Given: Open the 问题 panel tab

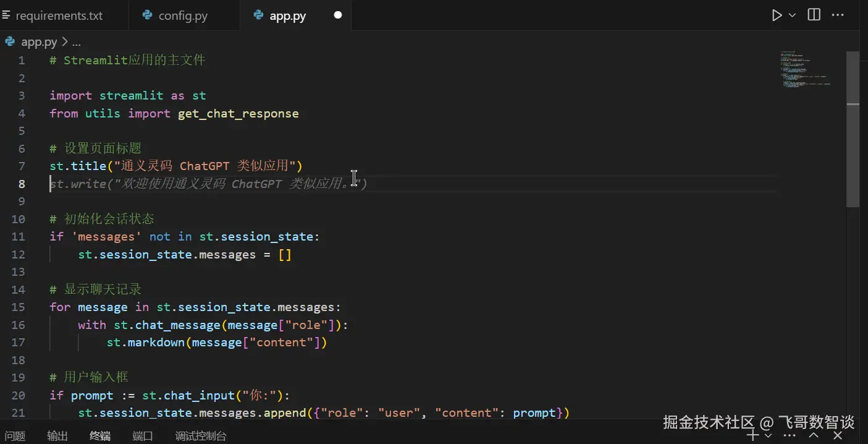Looking at the screenshot, I should click(x=15, y=436).
